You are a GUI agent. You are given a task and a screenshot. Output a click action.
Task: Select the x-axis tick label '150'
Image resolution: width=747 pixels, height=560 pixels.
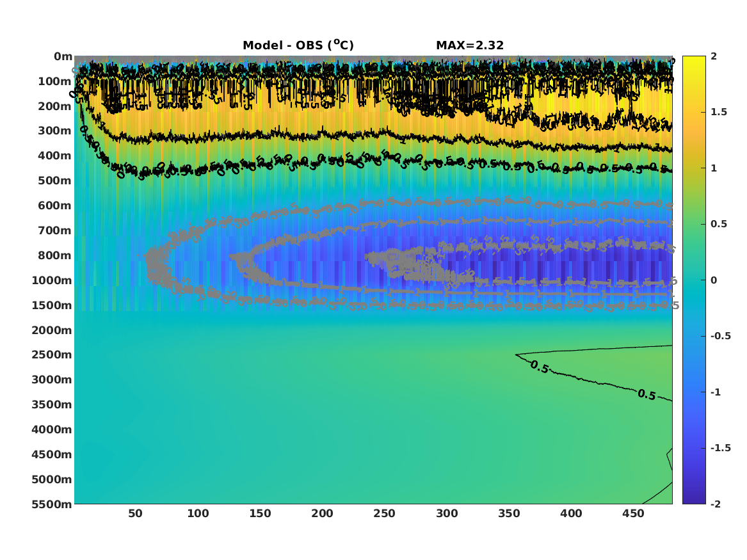[260, 513]
